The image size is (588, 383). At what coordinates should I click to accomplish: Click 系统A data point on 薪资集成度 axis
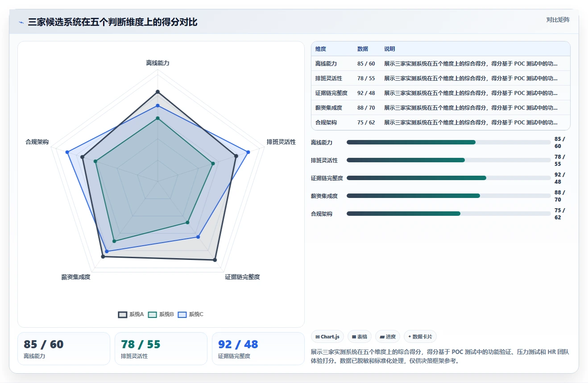click(x=103, y=256)
